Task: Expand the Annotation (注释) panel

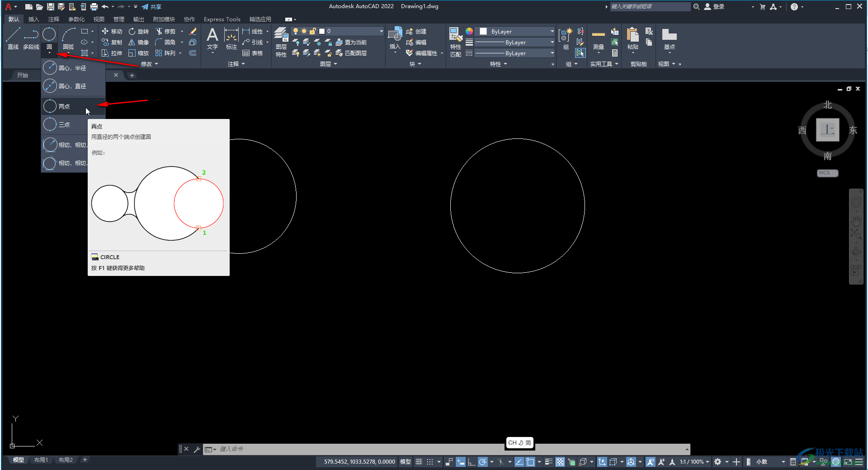Action: pos(236,64)
